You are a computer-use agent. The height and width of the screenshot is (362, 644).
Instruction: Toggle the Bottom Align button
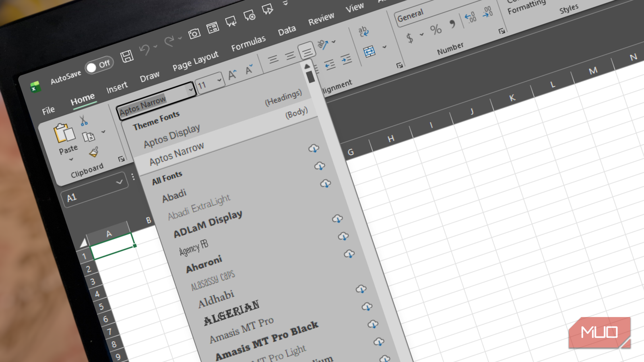(x=307, y=51)
